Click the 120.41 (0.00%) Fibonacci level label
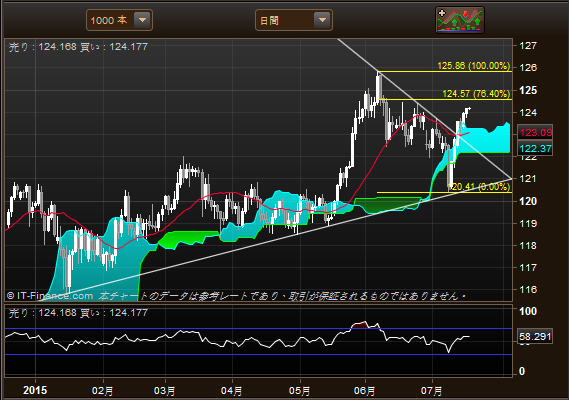Screen dimensions: 569x400 tap(479, 187)
